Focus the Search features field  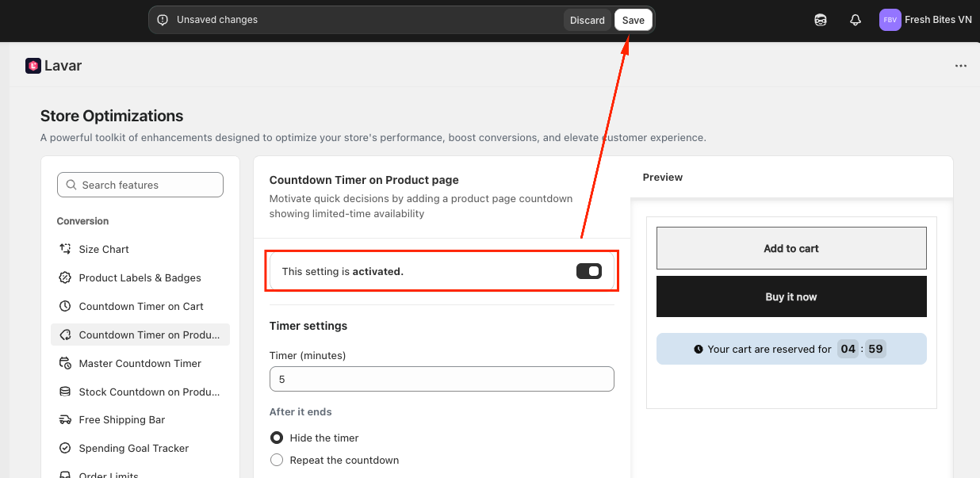click(x=140, y=185)
